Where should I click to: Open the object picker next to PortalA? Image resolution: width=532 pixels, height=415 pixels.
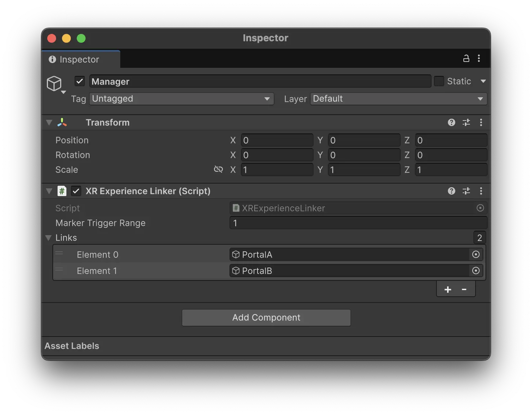[476, 254]
